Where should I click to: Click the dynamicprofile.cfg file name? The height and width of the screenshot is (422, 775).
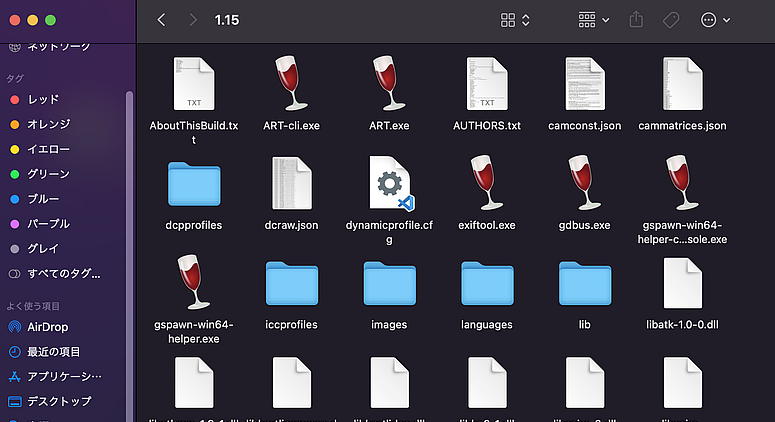pos(389,232)
